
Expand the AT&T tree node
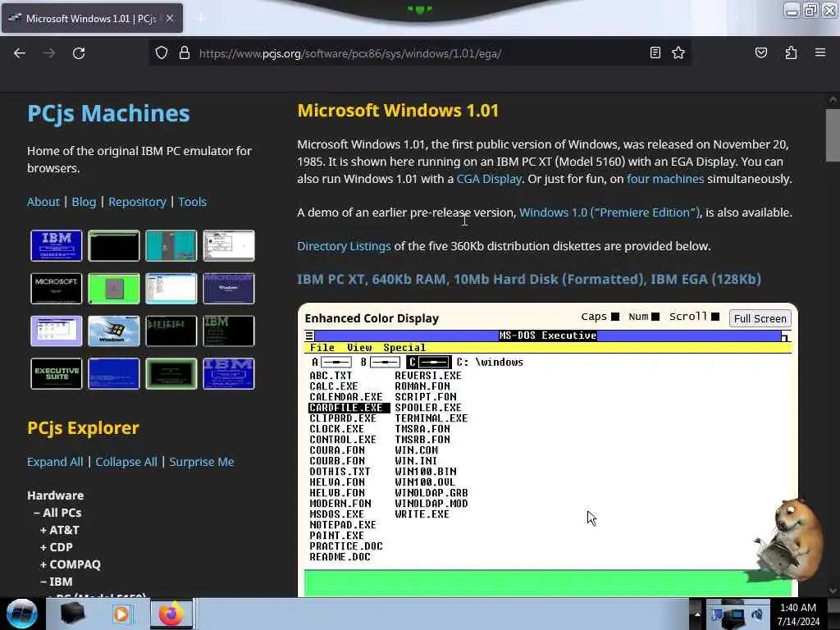(59, 530)
